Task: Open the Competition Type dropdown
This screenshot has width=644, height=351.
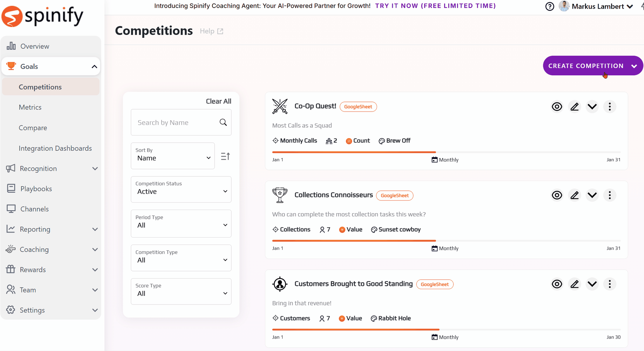Action: (181, 258)
